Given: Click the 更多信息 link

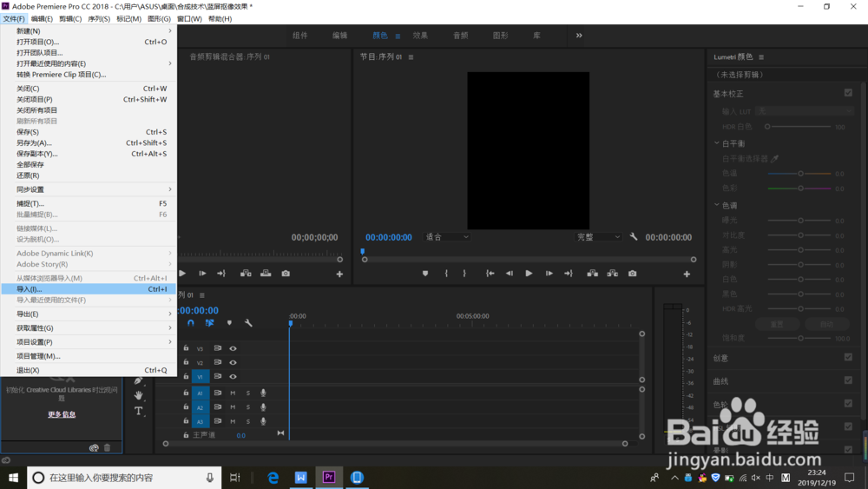Looking at the screenshot, I should pyautogui.click(x=62, y=414).
